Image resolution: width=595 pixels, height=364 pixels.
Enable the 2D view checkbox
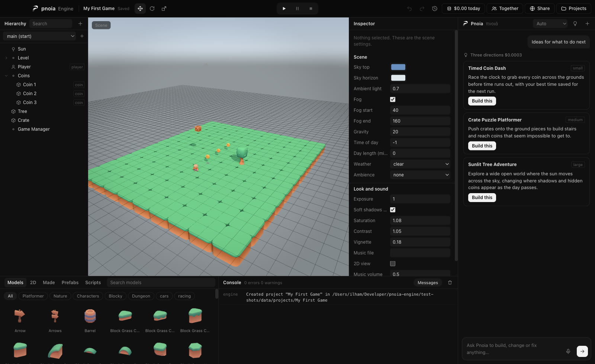[393, 264]
